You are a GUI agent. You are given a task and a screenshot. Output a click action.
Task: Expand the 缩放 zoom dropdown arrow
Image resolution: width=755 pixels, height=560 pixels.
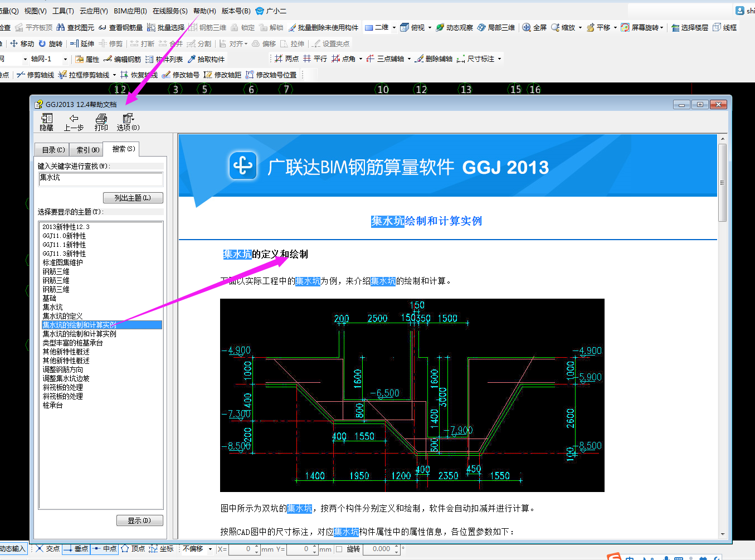point(580,27)
